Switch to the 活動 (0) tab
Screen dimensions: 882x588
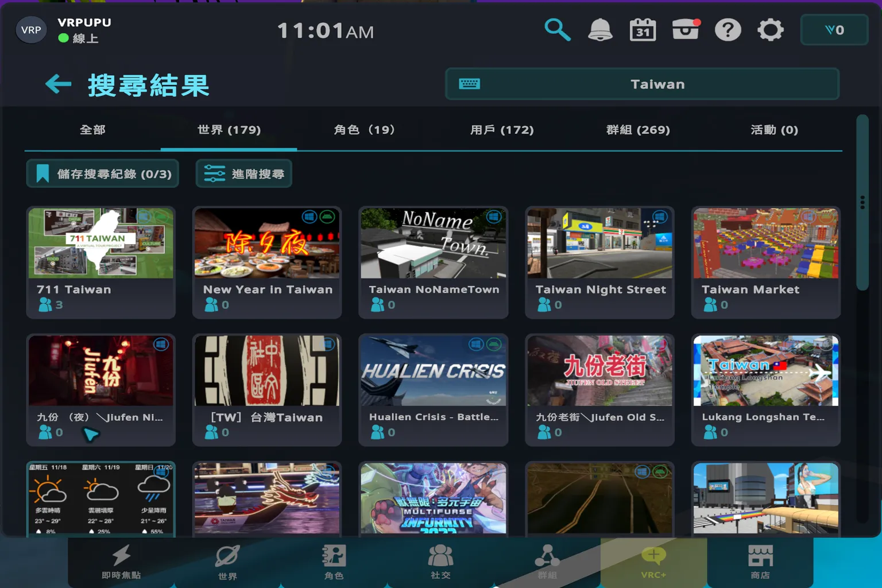[x=774, y=130]
